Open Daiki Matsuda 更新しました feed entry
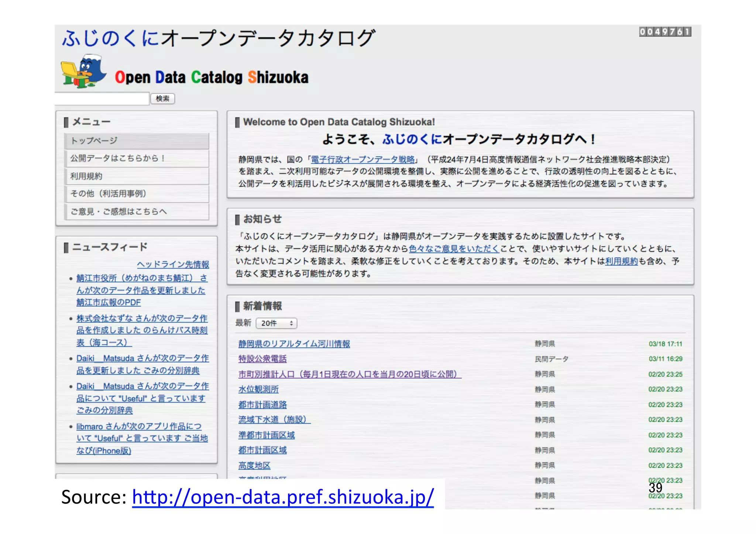This screenshot has height=534, width=756. 142,364
